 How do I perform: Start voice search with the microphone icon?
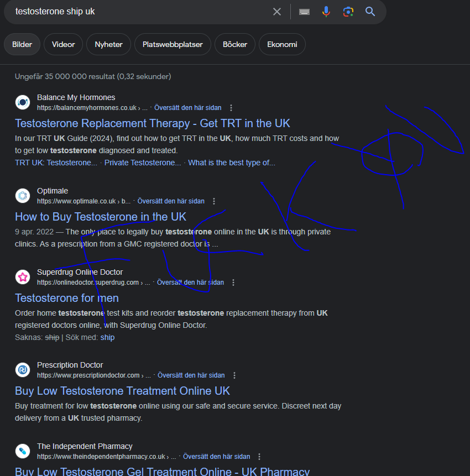326,12
